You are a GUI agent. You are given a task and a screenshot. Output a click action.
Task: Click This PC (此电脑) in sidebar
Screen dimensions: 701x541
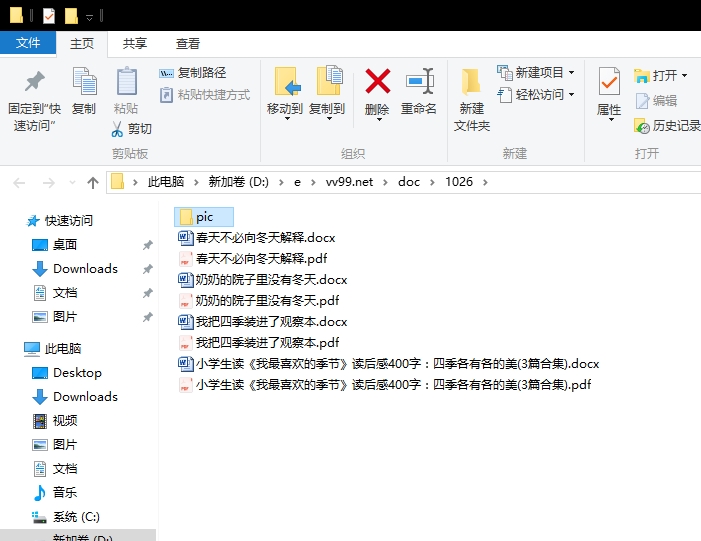[x=53, y=348]
